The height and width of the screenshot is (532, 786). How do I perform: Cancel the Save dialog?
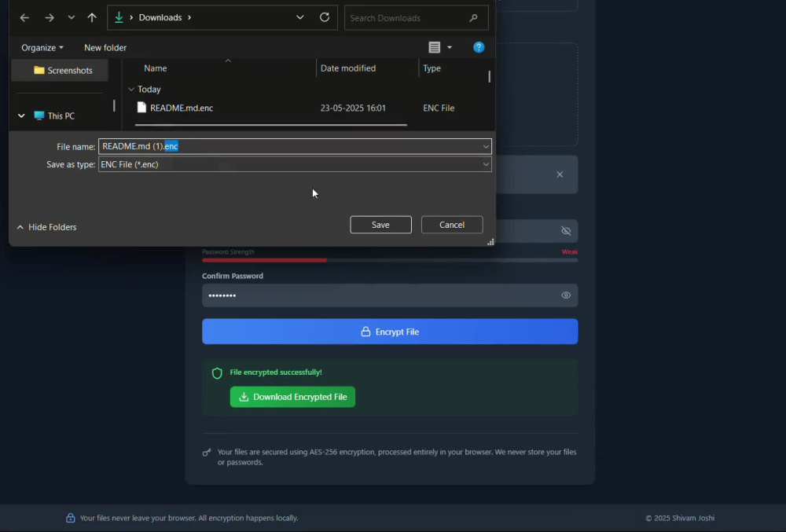[x=452, y=225]
